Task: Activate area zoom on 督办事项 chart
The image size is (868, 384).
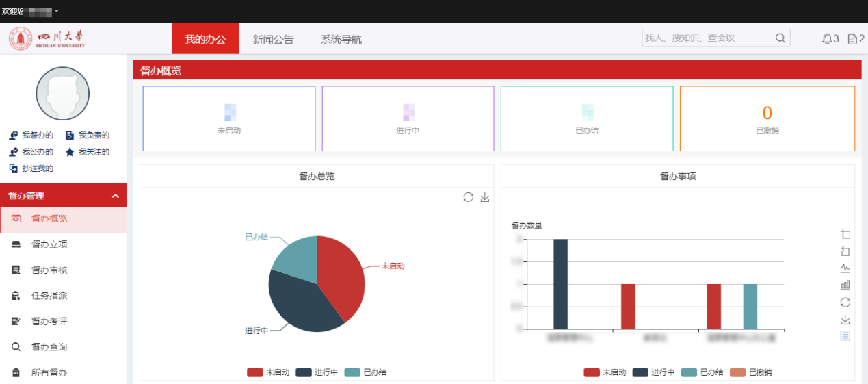Action: coord(845,234)
